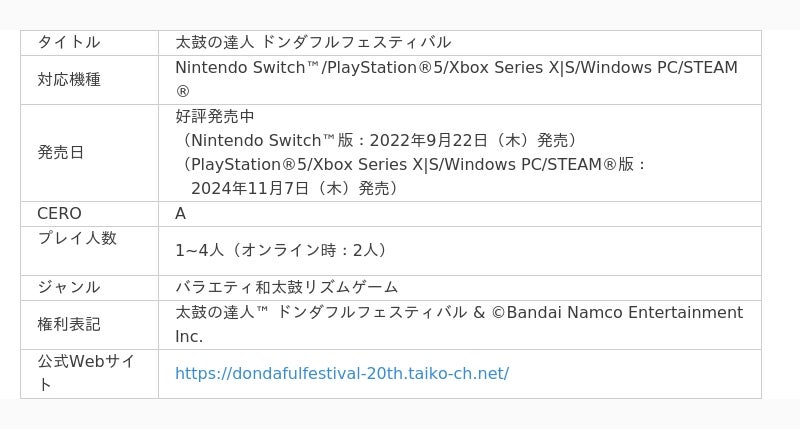800x429 pixels.
Task: Click the 対応機種 row label cell
Action: coord(69,79)
